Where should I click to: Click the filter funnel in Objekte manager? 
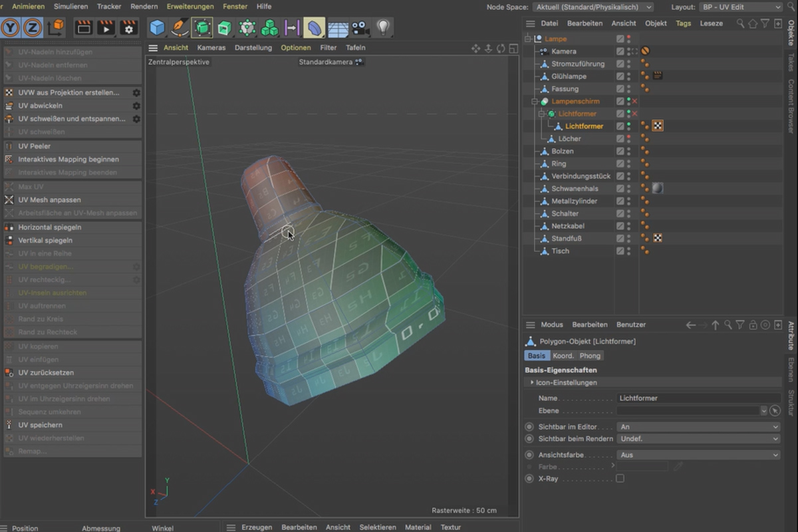click(765, 23)
